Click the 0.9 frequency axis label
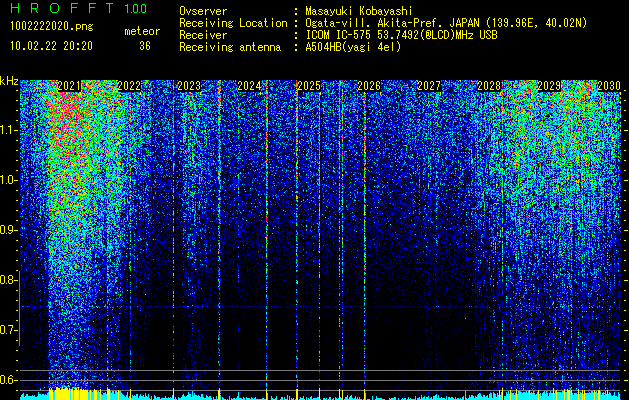Image resolution: width=629 pixels, height=400 pixels. click(9, 230)
